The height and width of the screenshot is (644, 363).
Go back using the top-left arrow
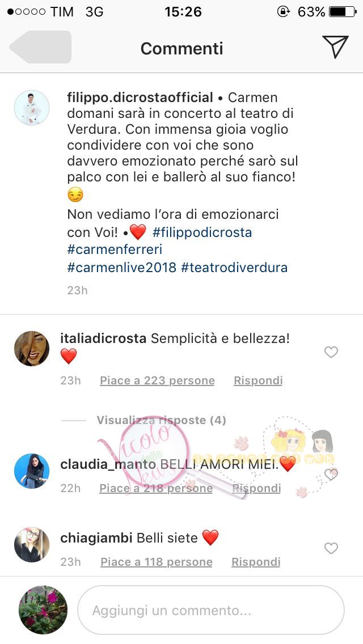40,47
